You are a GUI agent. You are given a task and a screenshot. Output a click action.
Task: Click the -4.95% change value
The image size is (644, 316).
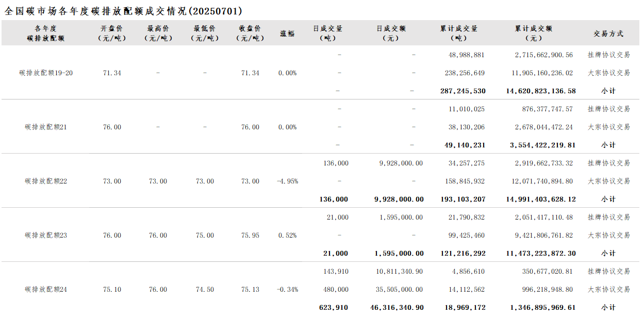click(287, 181)
